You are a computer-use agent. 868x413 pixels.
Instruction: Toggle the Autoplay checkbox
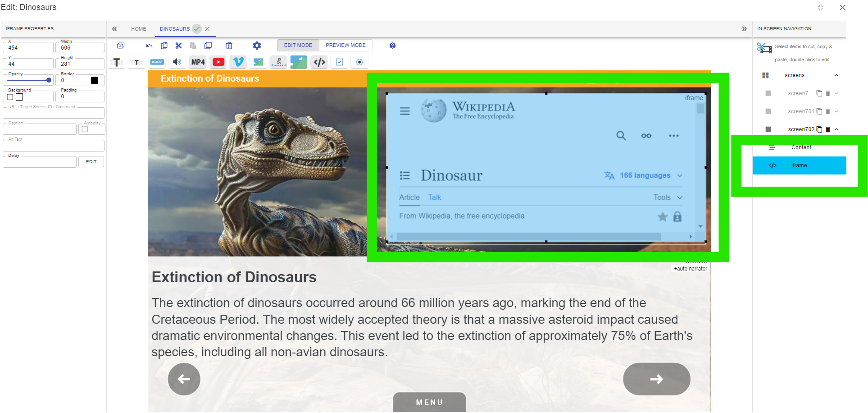tap(85, 129)
